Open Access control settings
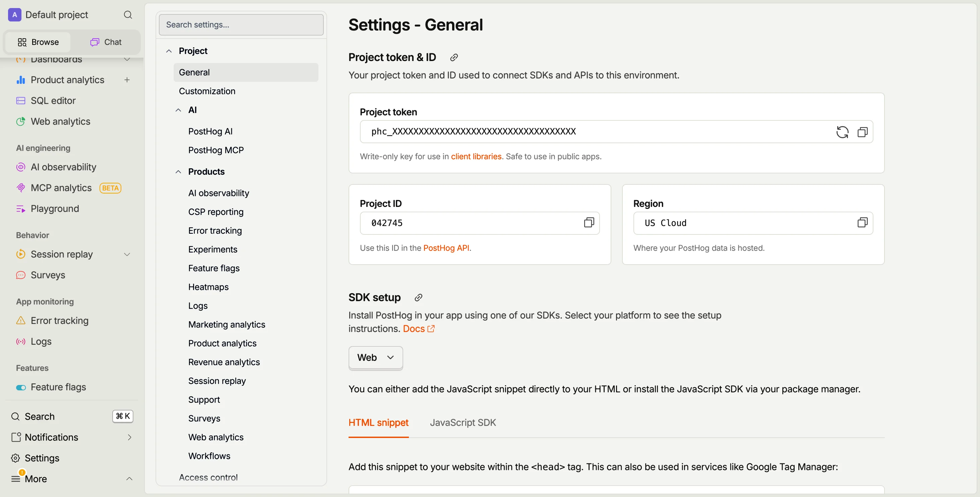This screenshot has height=497, width=980. [208, 477]
